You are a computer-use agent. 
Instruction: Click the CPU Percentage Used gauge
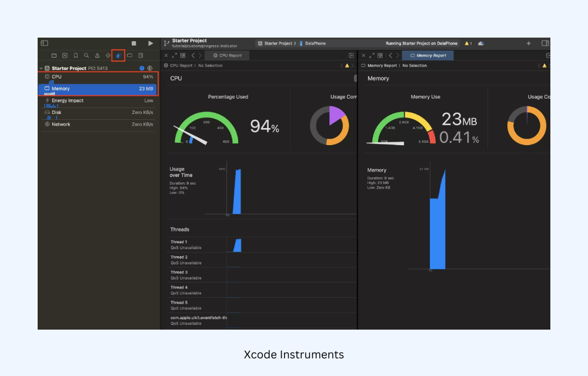(206, 128)
